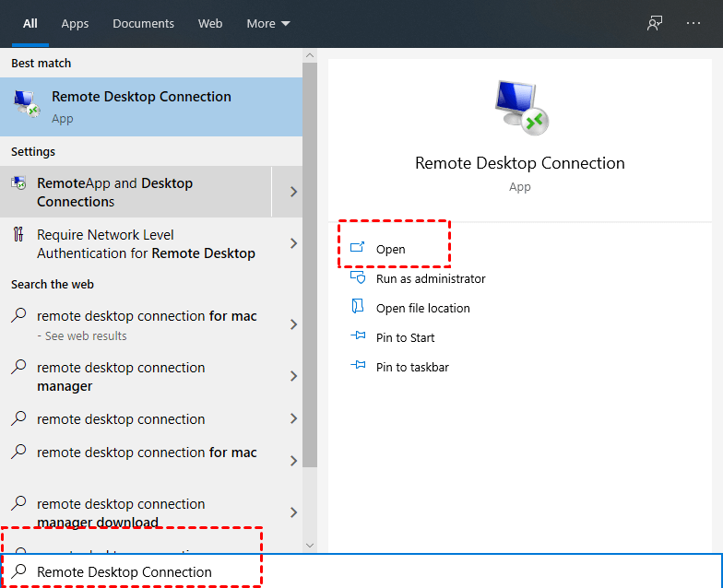Expand arrow for second 'for mac' suggestion
This screenshot has height=588, width=723.
click(x=293, y=461)
